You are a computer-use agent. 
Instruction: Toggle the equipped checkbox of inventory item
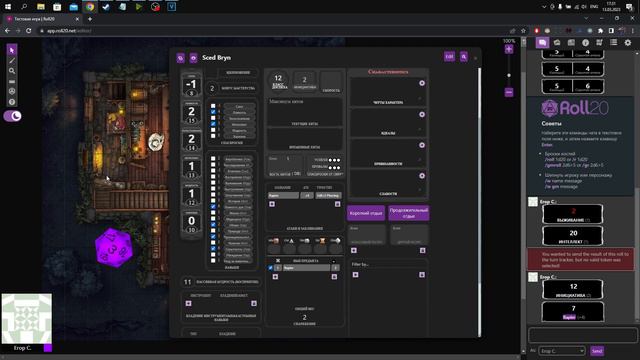click(x=270, y=268)
